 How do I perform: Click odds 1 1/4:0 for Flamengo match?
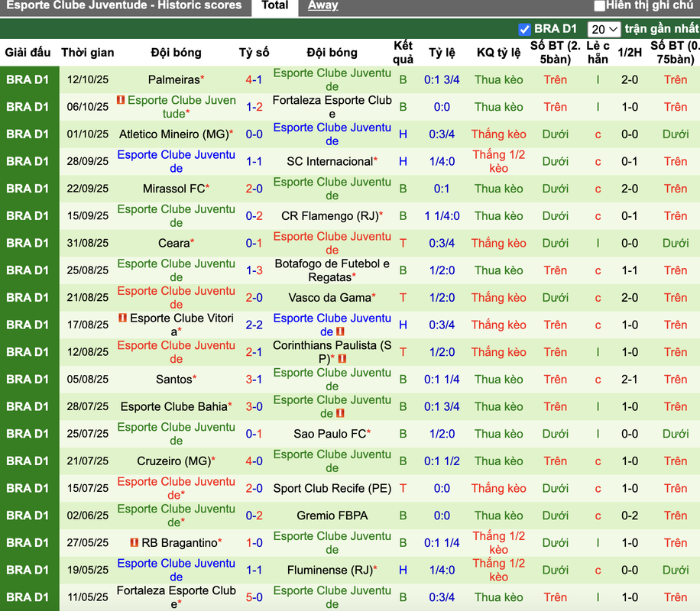(x=442, y=216)
